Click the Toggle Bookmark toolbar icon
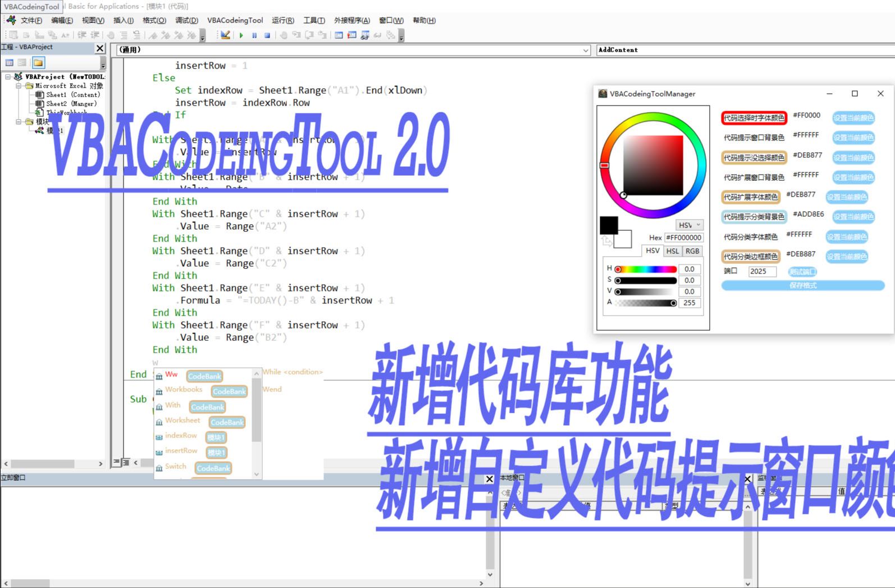The height and width of the screenshot is (588, 895). pyautogui.click(x=153, y=35)
